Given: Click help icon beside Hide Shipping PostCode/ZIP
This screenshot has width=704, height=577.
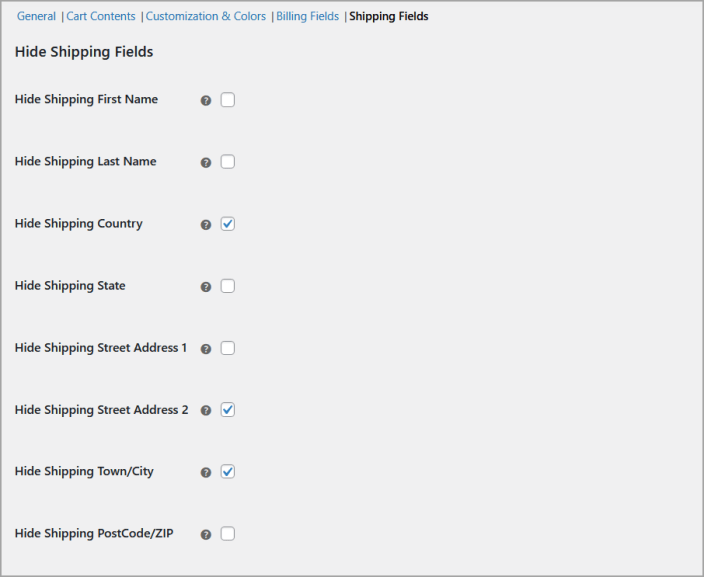Looking at the screenshot, I should (206, 535).
